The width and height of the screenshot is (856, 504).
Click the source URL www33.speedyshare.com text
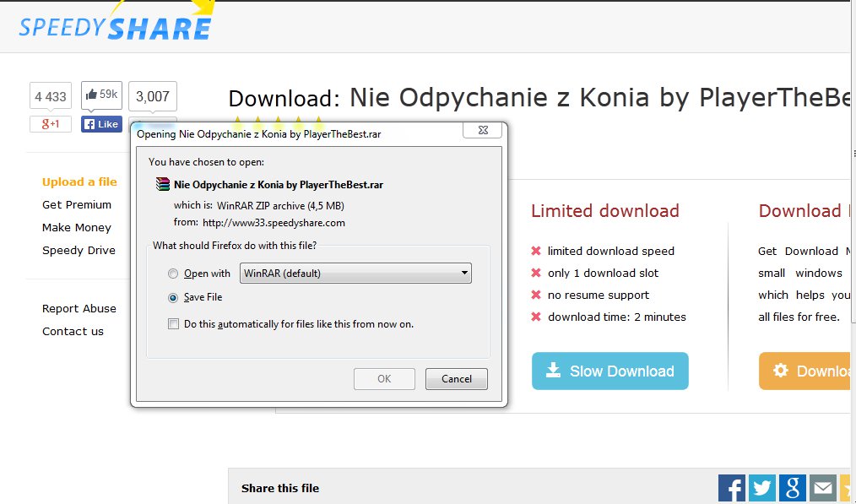(x=274, y=223)
